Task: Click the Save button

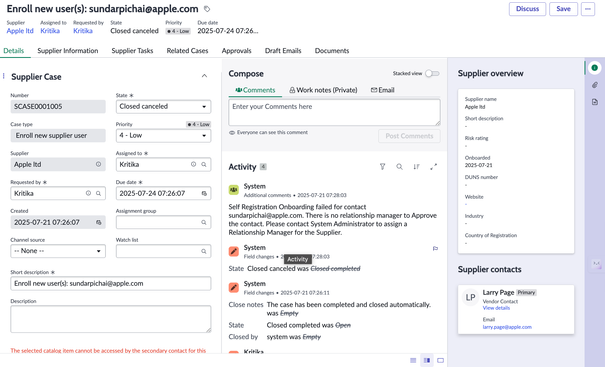Action: [563, 9]
